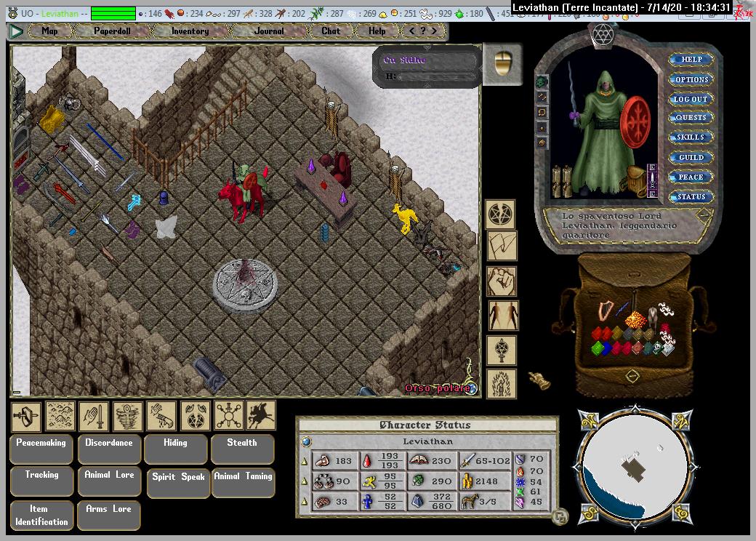The image size is (756, 541).
Task: Click the whirlwind ankh spell icon
Action: pos(128,416)
